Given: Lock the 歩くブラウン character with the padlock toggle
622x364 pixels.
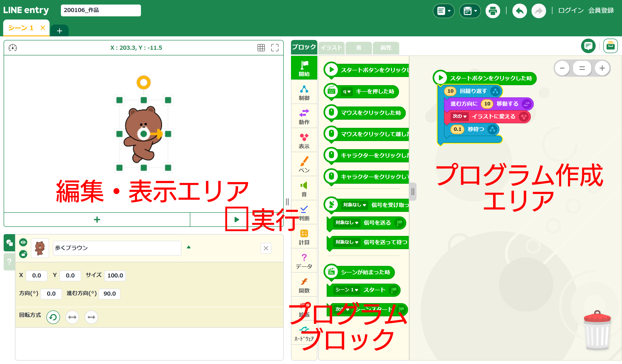Looking at the screenshot, I should click(x=23, y=254).
